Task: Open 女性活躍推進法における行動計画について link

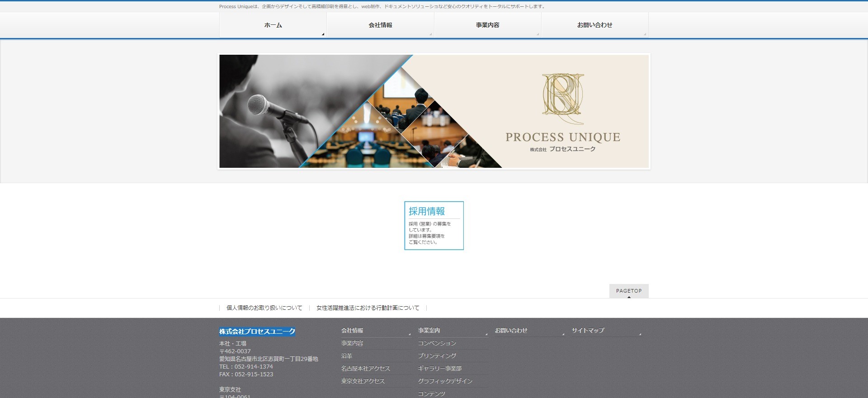Action: point(368,308)
